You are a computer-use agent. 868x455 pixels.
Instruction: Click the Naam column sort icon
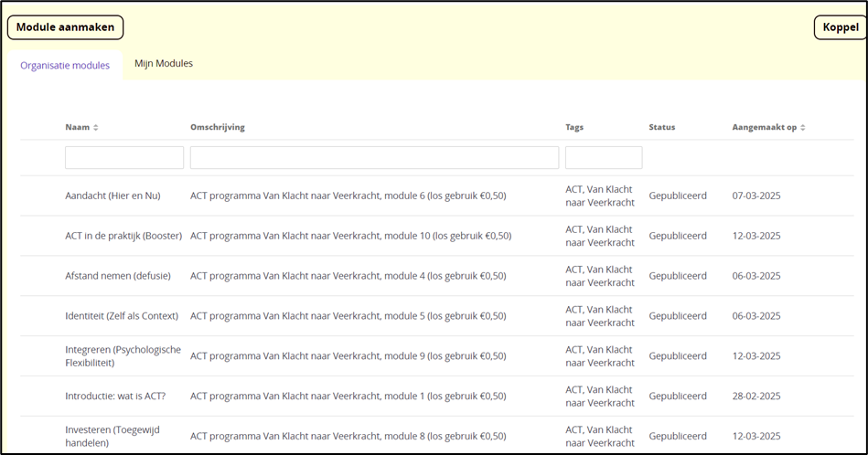[x=95, y=127]
